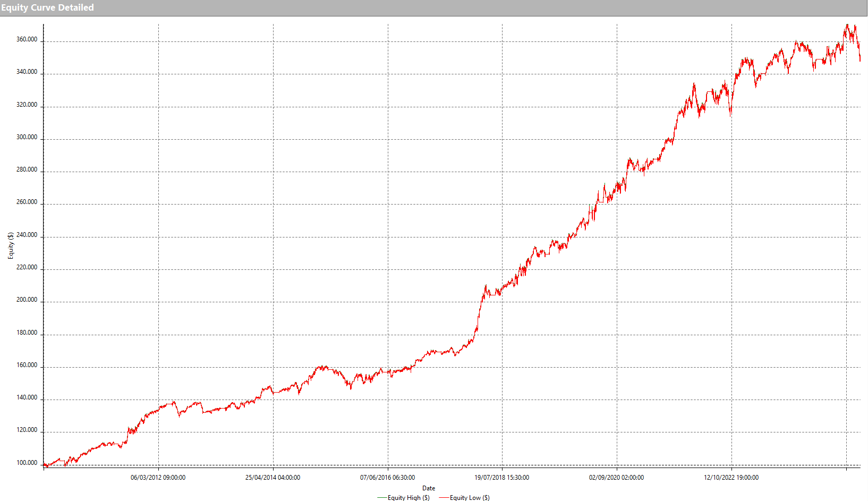Click the 200.000 y-axis tick label
868x501 pixels.
click(x=27, y=300)
